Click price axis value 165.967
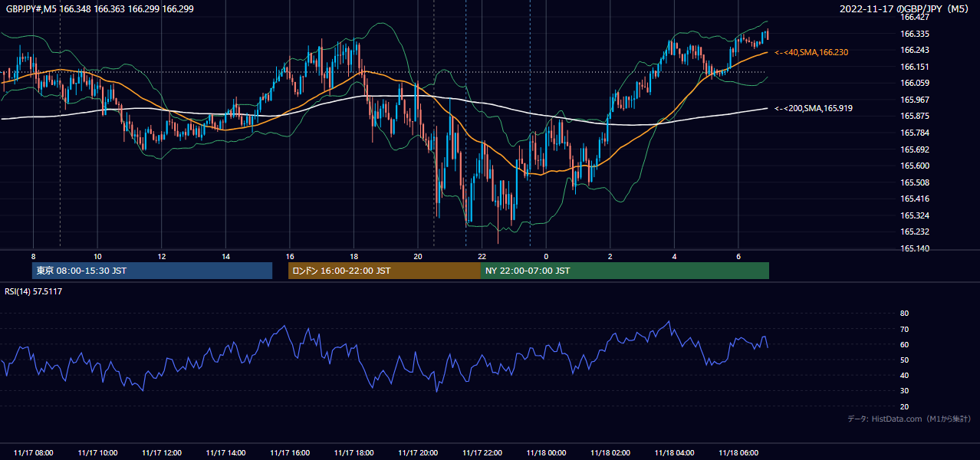This screenshot has width=980, height=460. click(915, 100)
